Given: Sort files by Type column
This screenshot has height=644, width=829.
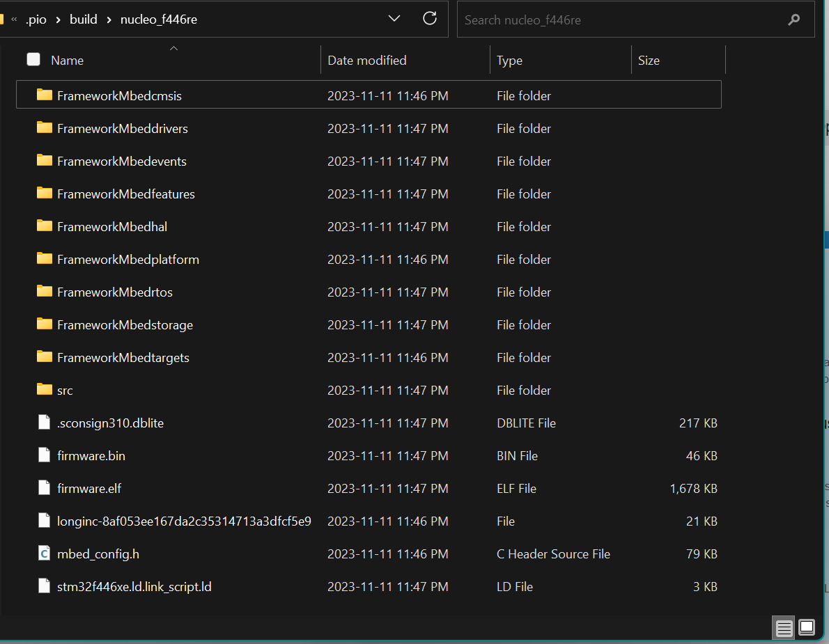Looking at the screenshot, I should [x=510, y=61].
